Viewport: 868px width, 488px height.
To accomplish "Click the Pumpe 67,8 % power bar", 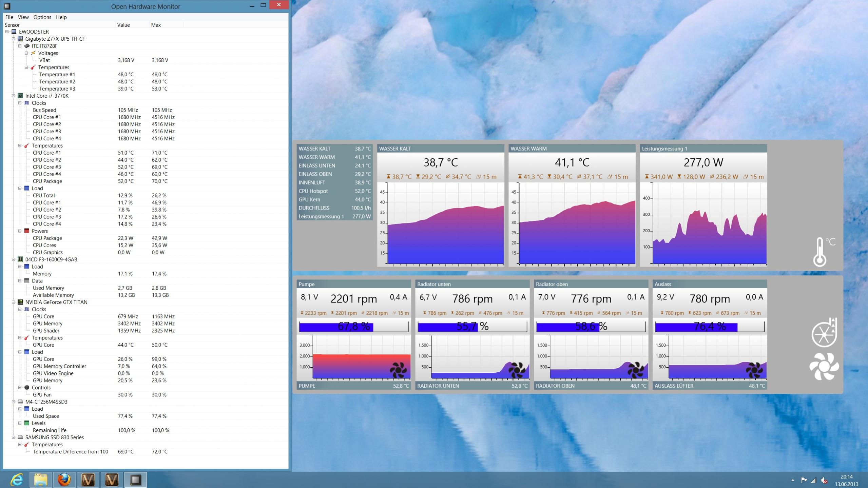I will point(353,327).
